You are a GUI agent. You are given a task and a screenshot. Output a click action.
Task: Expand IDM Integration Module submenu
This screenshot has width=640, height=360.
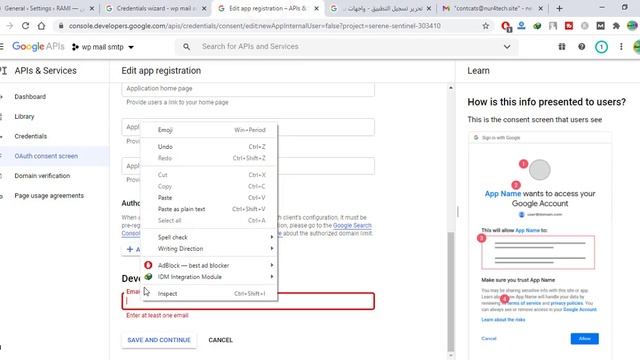tap(209, 277)
